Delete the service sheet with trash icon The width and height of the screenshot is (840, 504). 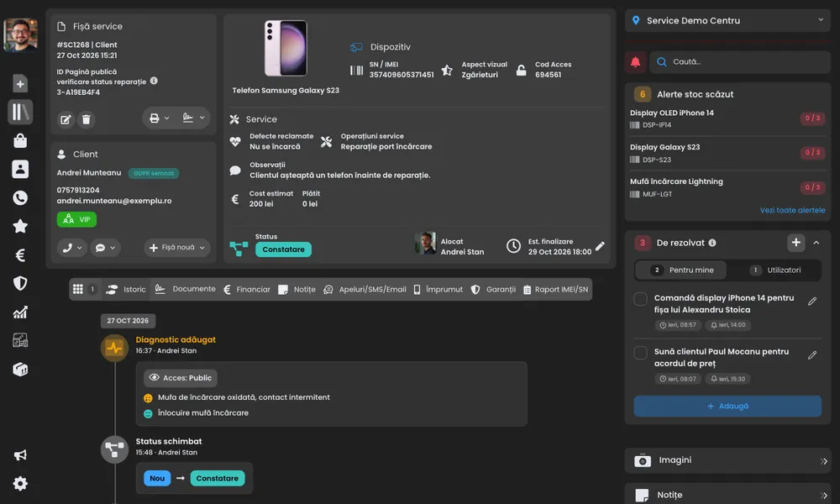pos(87,119)
